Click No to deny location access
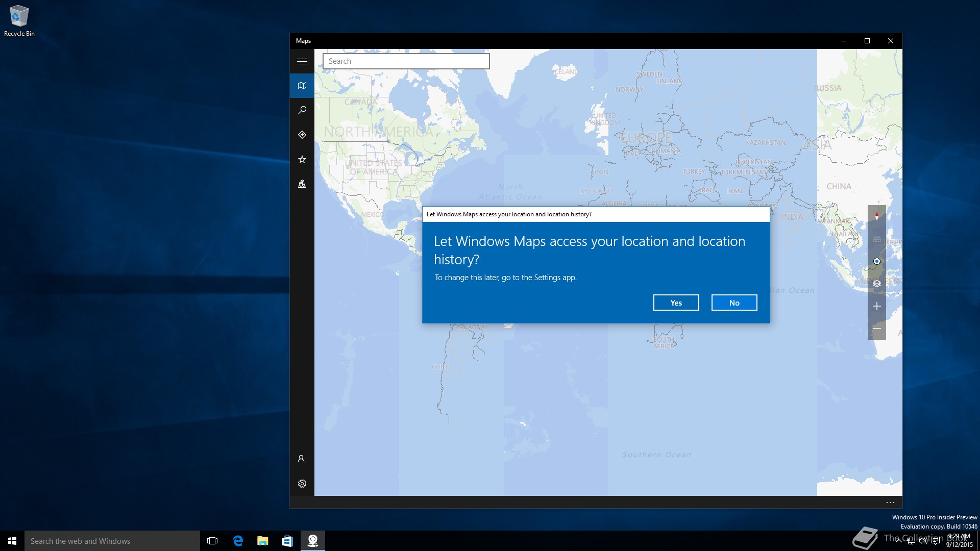The image size is (980, 551). click(x=734, y=303)
